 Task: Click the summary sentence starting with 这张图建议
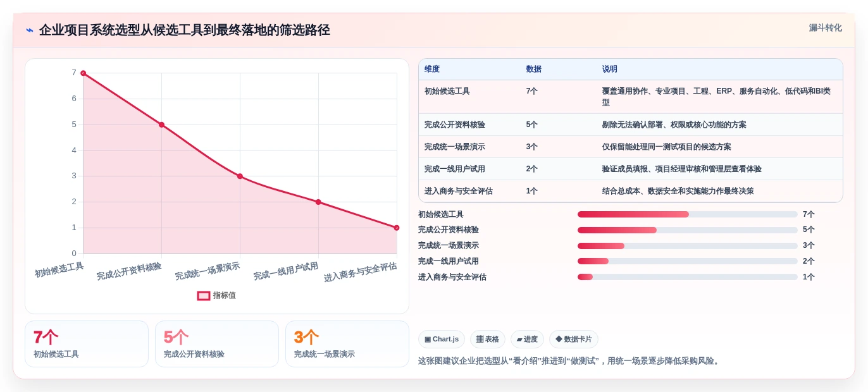[x=570, y=361]
